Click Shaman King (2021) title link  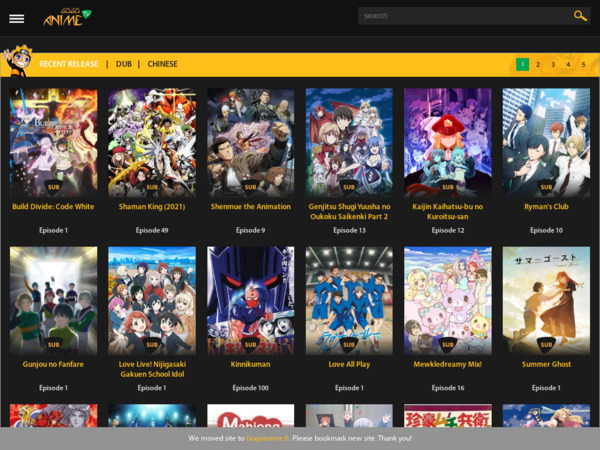click(x=152, y=207)
